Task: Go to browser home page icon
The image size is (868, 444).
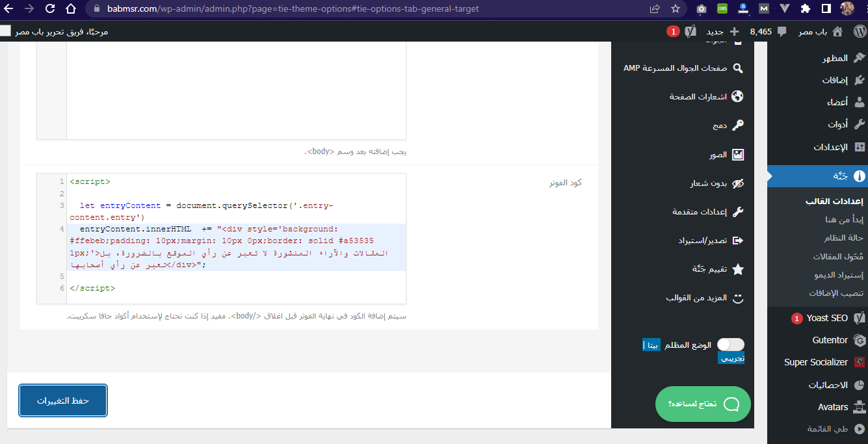Action: click(72, 9)
